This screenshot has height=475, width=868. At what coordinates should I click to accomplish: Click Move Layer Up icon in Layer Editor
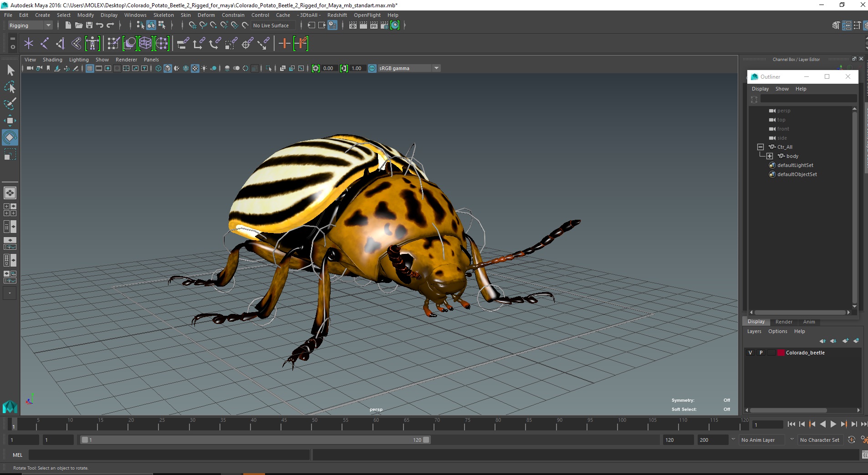pos(822,341)
